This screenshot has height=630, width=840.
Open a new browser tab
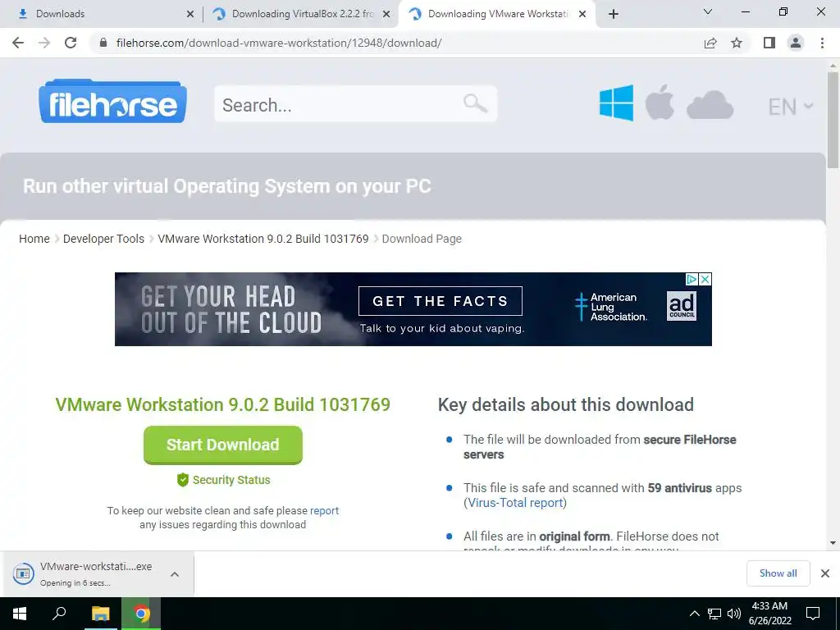614,15
